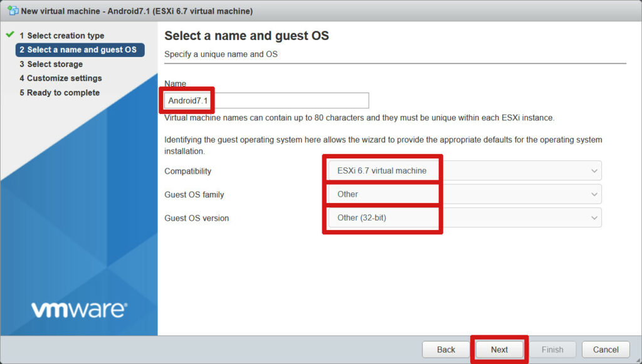Image resolution: width=642 pixels, height=364 pixels.
Task: Open step 4 Customize settings
Action: click(61, 78)
